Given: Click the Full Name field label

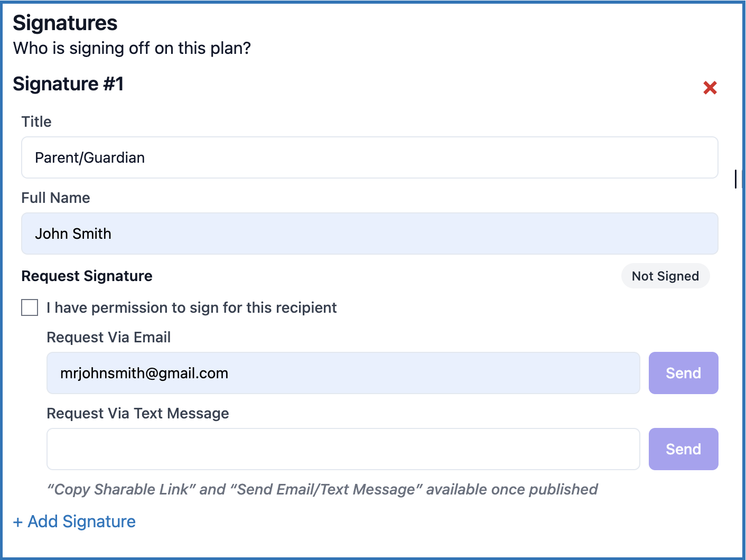Looking at the screenshot, I should pyautogui.click(x=55, y=198).
